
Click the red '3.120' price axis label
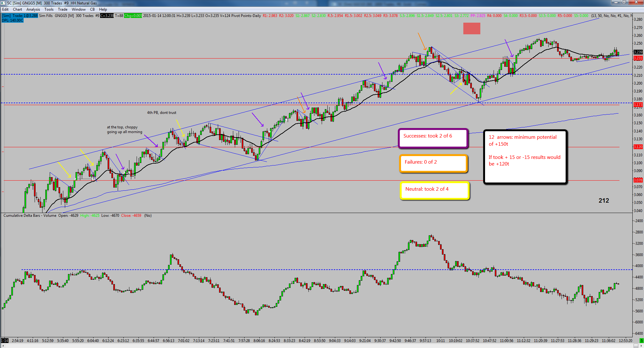638,147
